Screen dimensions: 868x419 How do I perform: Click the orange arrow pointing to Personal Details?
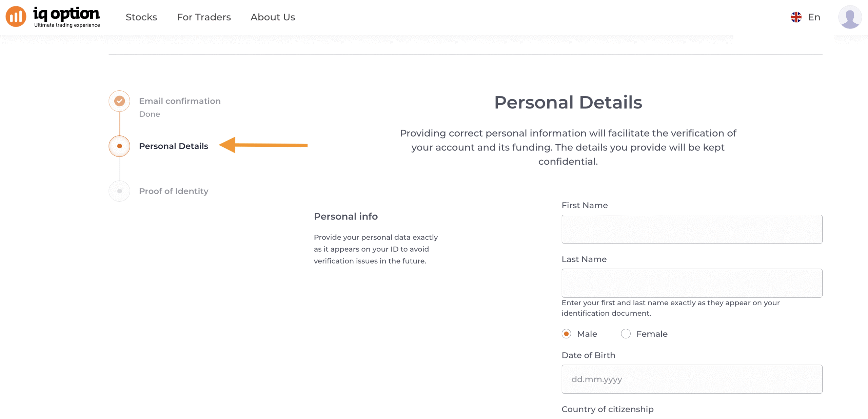[x=263, y=145]
